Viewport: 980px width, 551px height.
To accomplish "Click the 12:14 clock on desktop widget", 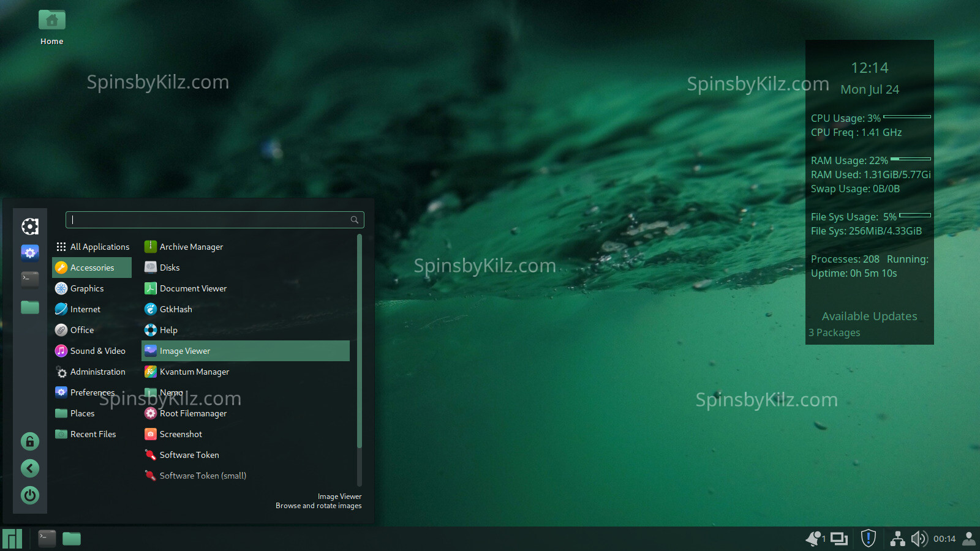I will (870, 68).
